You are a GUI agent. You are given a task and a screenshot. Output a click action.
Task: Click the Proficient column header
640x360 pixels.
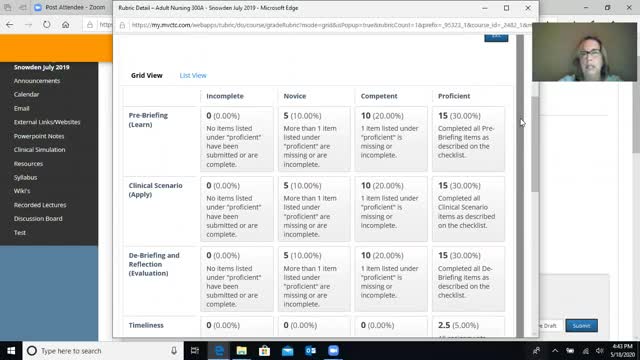tap(454, 96)
